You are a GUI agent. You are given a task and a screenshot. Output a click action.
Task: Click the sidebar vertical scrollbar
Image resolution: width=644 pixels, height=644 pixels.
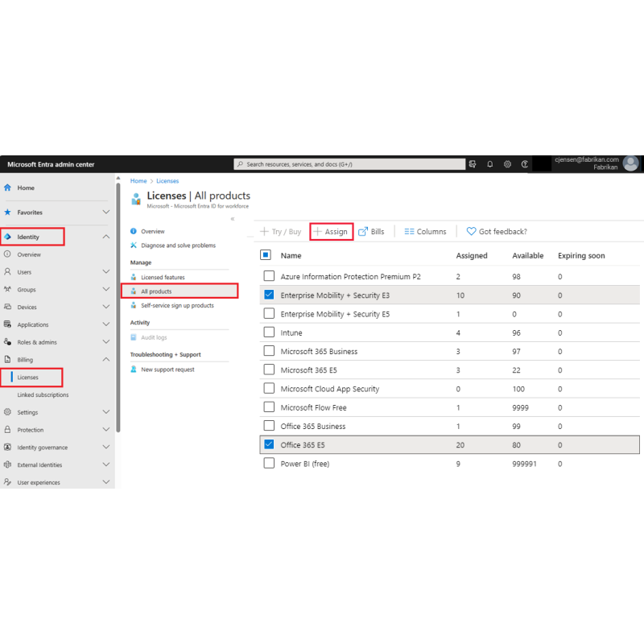118,308
